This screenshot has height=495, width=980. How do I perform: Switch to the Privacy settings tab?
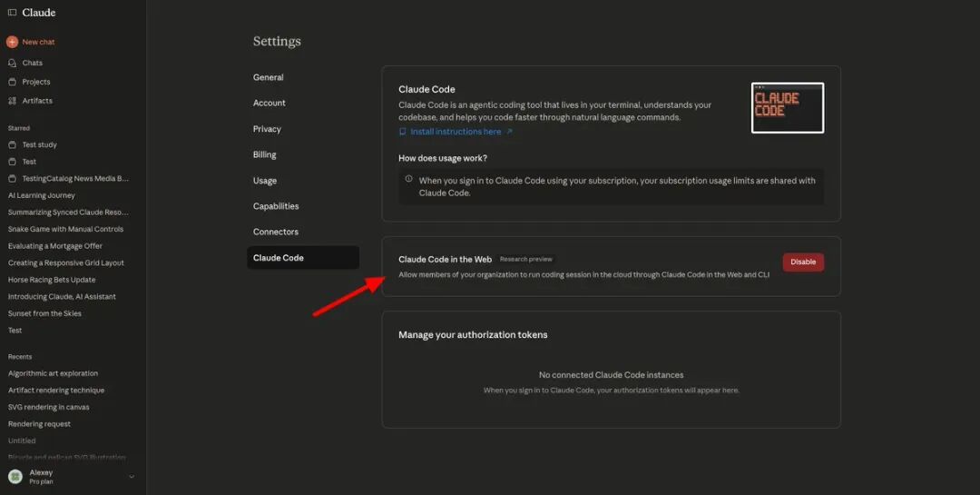(267, 129)
